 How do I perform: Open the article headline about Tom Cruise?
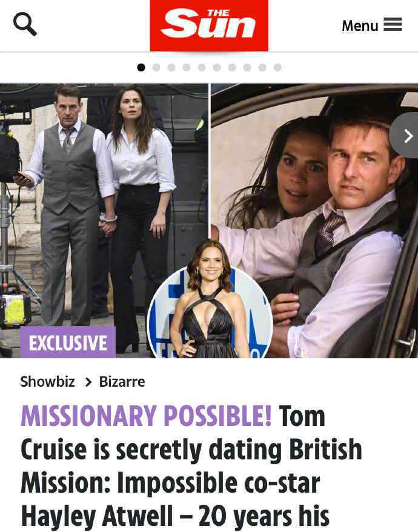191,466
